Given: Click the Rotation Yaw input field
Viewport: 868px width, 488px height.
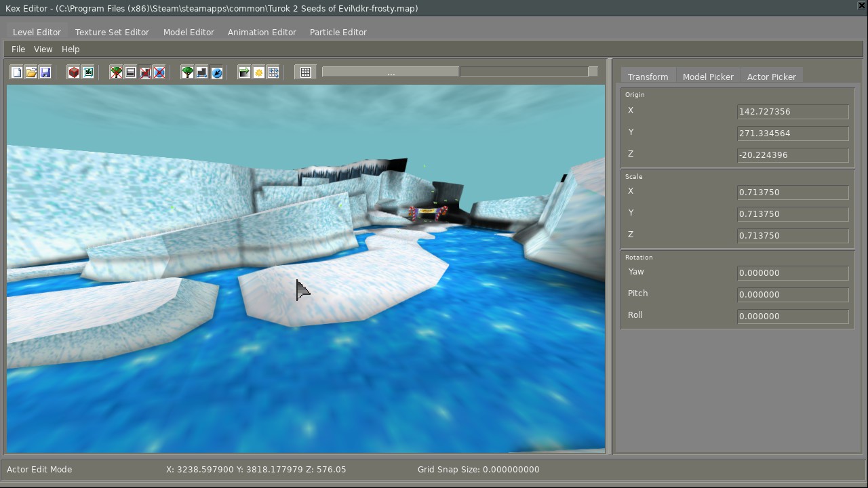Looking at the screenshot, I should pyautogui.click(x=792, y=273).
